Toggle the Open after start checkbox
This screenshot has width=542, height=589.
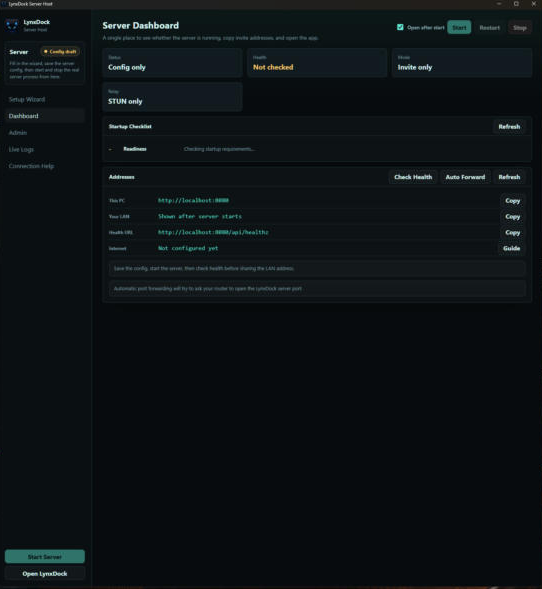coord(400,27)
